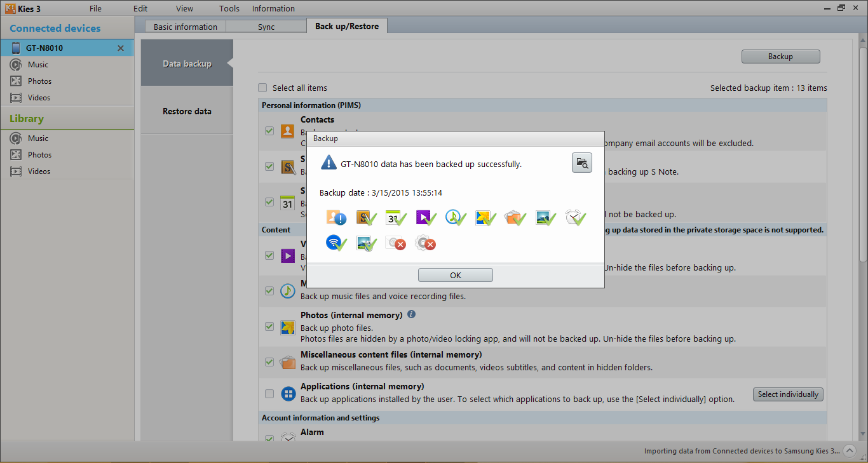Screen dimensions: 868x463
Task: Open the File menu
Action: (x=95, y=8)
